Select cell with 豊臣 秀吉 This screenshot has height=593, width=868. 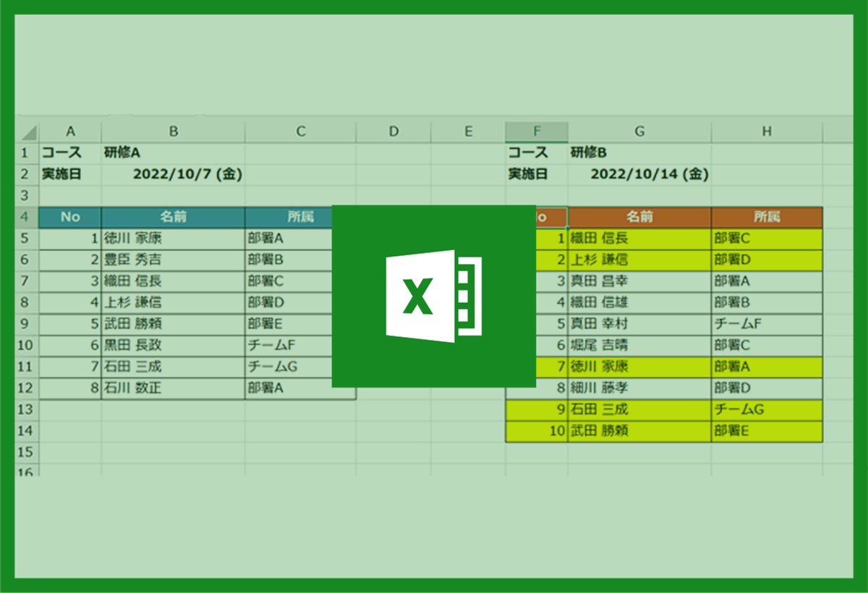[174, 260]
